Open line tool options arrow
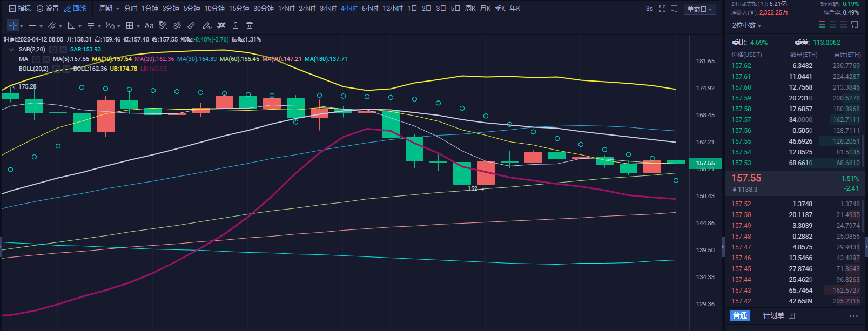The image size is (868, 331). click(41, 26)
